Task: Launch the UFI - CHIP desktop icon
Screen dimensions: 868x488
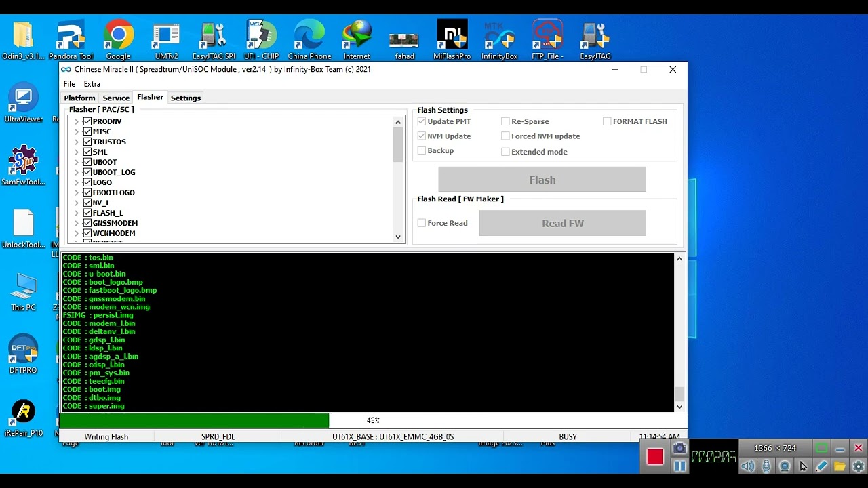Action: point(261,40)
